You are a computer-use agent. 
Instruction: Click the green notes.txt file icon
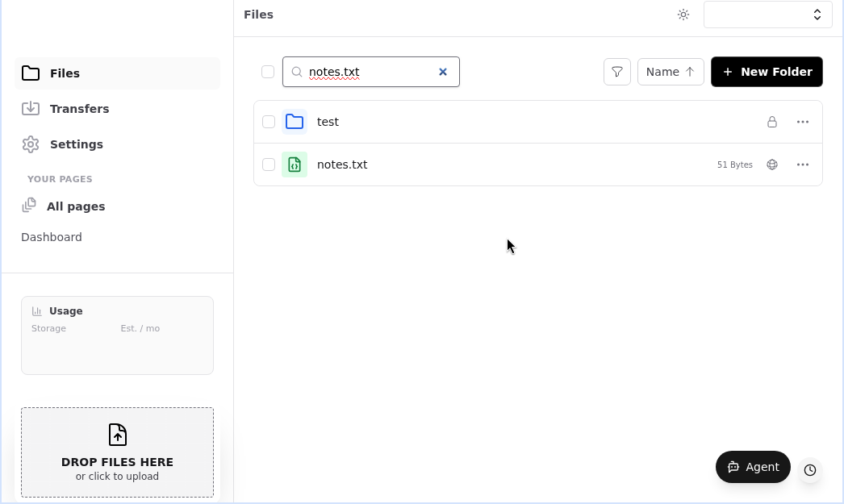[x=295, y=165]
